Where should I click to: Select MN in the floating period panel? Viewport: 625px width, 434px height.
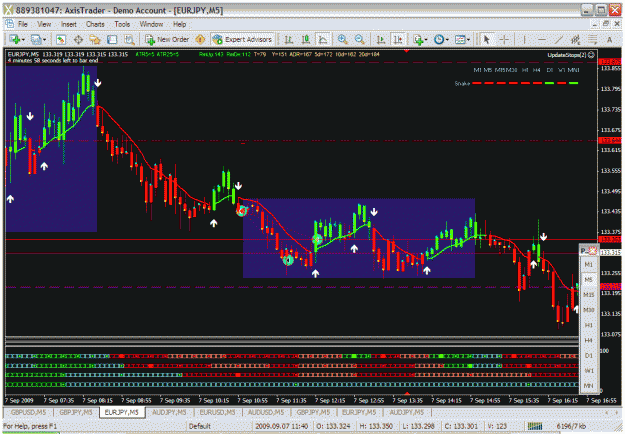coord(588,386)
